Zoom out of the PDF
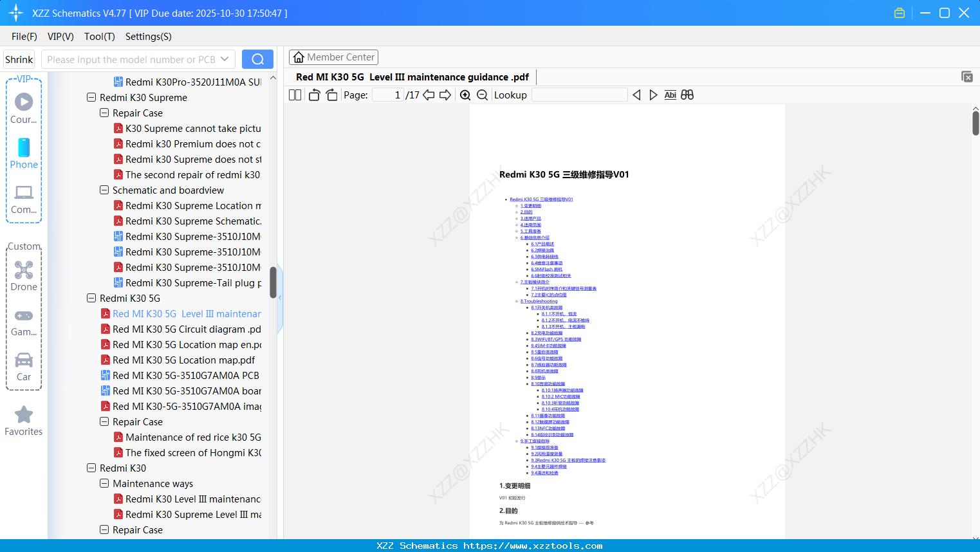The width and height of the screenshot is (980, 552). (x=482, y=95)
